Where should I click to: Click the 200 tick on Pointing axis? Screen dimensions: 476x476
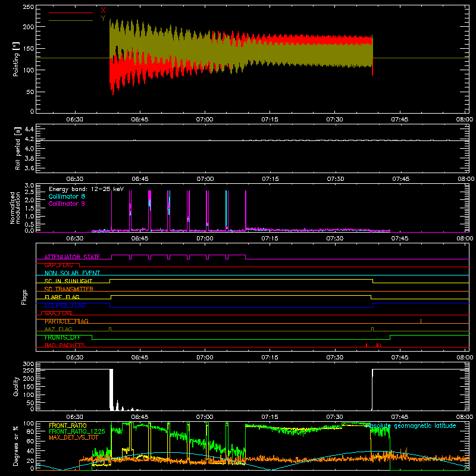28,27
